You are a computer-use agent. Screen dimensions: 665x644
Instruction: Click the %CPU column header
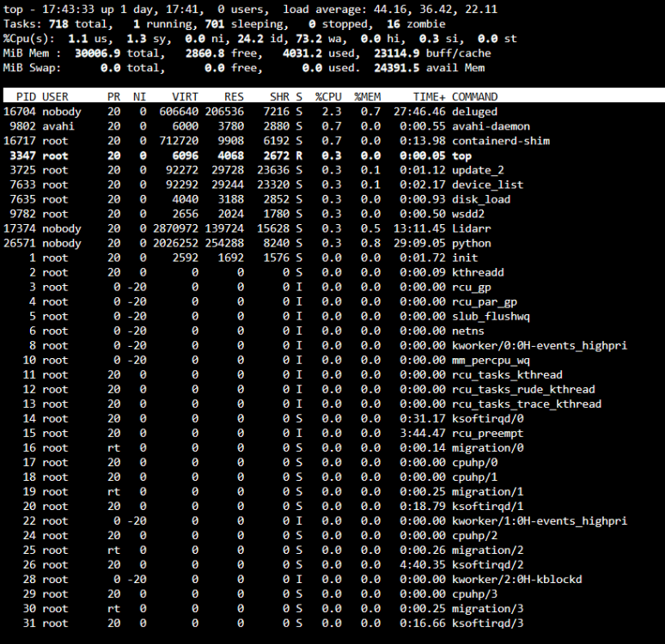point(328,97)
